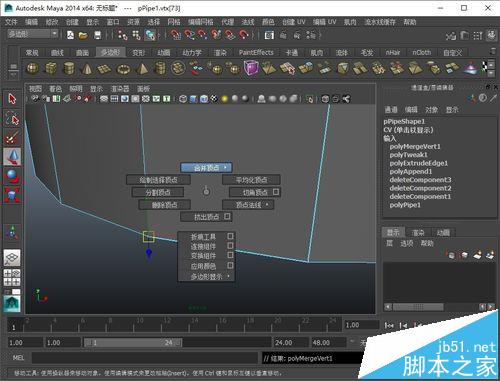Select the arrow Select tool in toolbox
500x381 pixels.
tap(12, 99)
